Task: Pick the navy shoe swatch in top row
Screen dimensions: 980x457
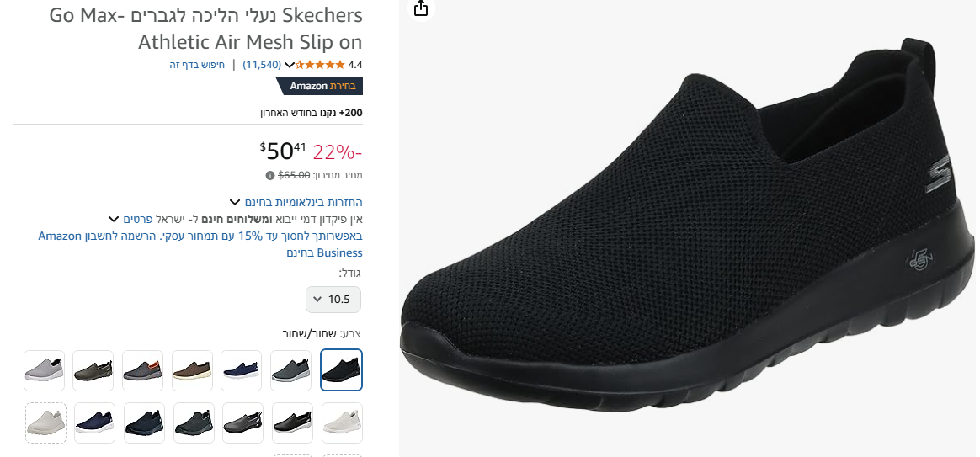Action: [242, 370]
